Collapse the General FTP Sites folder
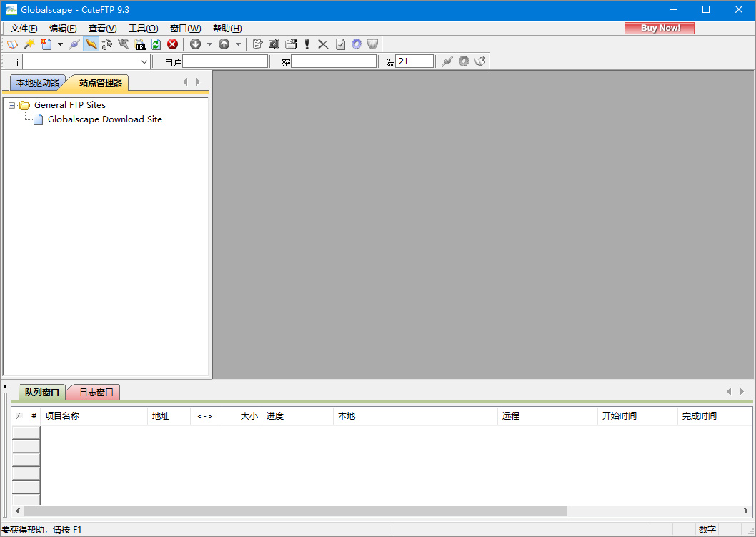The image size is (756, 537). tap(12, 105)
